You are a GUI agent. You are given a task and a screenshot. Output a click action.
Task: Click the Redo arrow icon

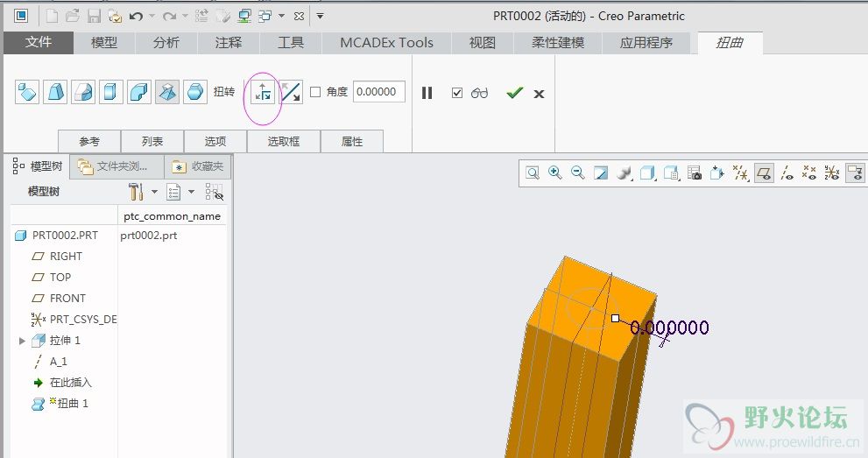click(x=169, y=17)
